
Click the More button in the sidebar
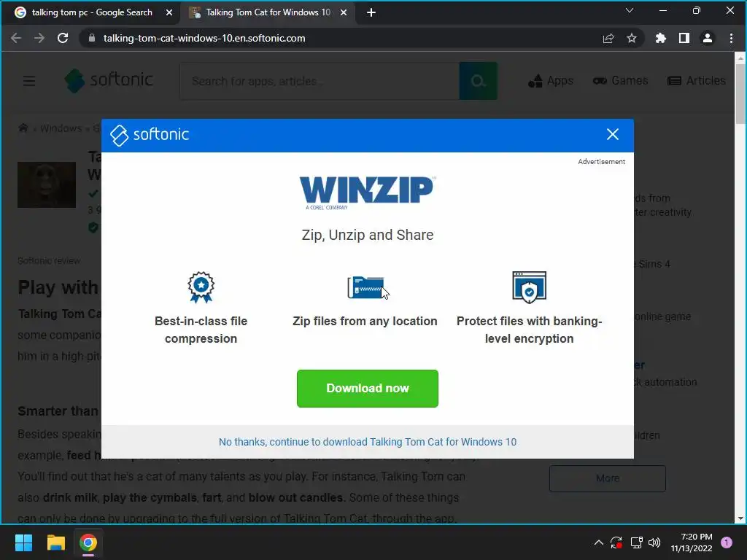[x=608, y=478]
